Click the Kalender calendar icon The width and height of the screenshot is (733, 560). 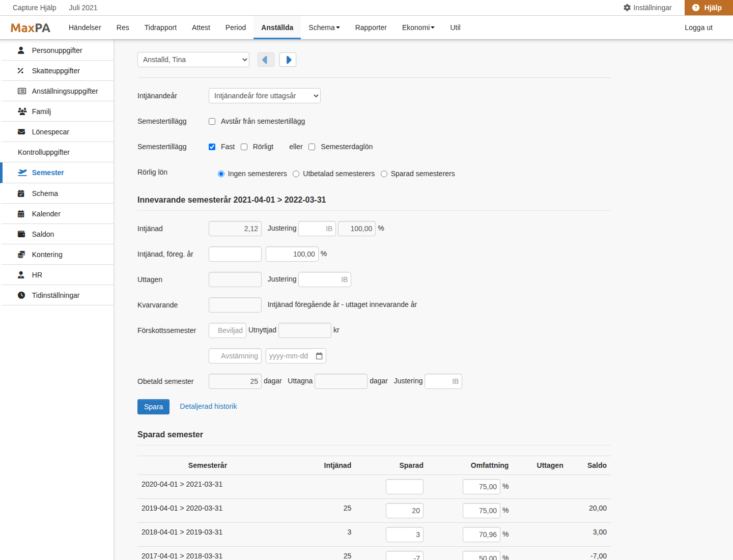click(x=21, y=214)
